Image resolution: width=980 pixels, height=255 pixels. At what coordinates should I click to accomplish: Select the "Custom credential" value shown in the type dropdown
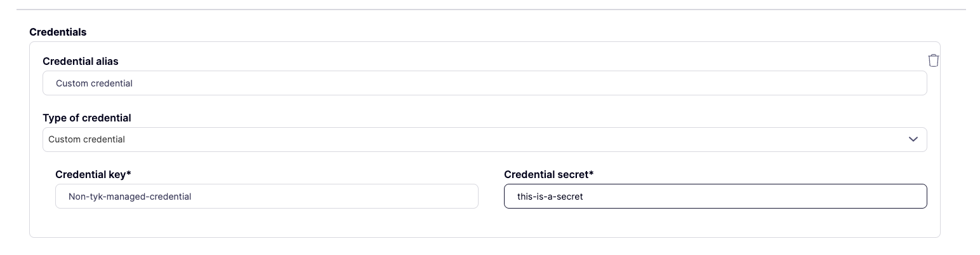(x=87, y=139)
